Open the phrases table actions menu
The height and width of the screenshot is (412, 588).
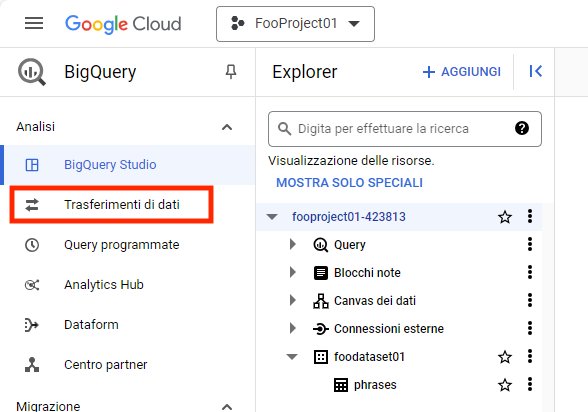pos(530,385)
